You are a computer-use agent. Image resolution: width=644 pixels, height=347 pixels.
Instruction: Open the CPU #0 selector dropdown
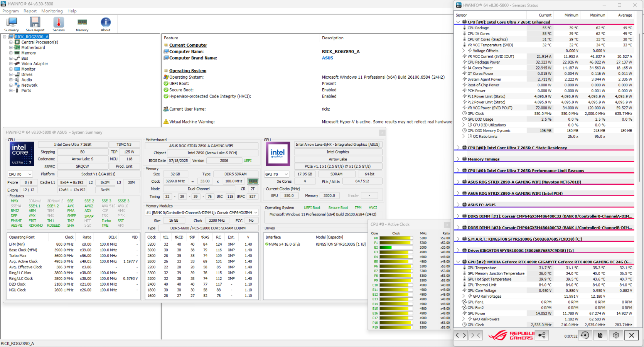pos(20,174)
